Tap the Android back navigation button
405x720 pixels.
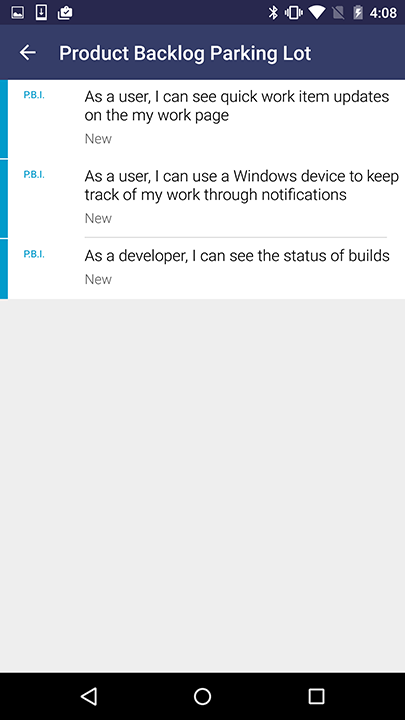[x=89, y=696]
